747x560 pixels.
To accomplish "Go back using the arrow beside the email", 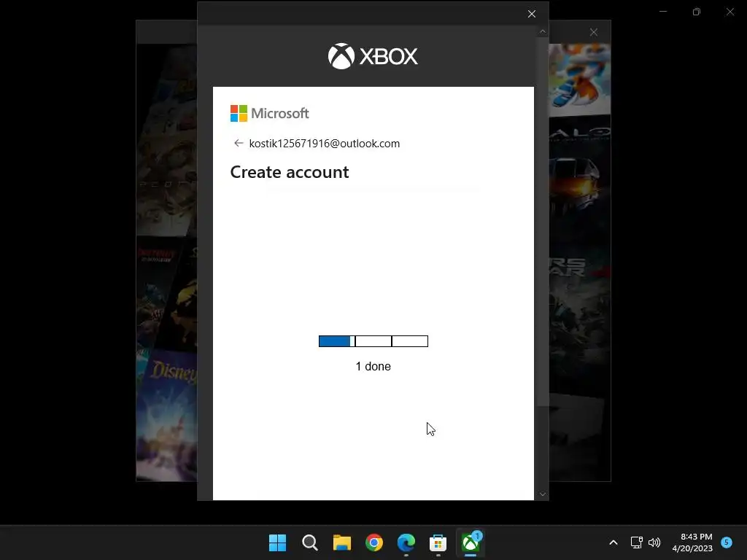I will (239, 144).
